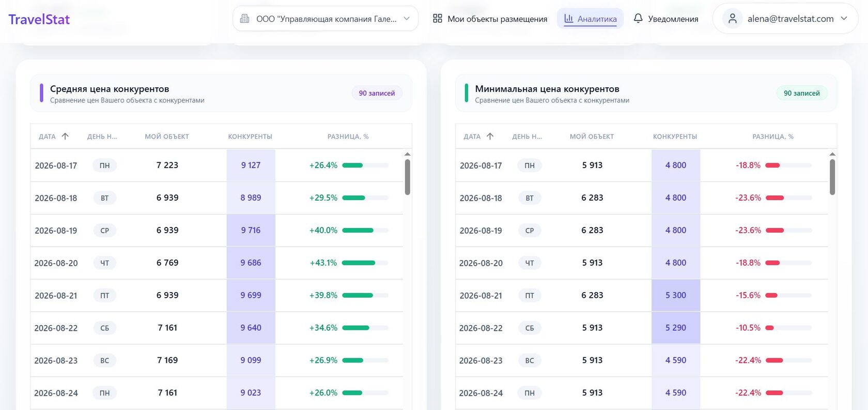The height and width of the screenshot is (410, 868).
Task: Sort by ДЕНЬ Н... in minimum price table
Action: coord(527,136)
